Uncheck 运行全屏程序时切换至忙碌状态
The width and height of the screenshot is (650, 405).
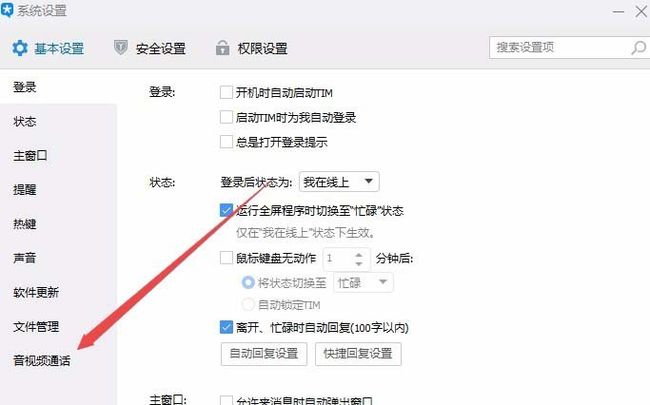click(226, 210)
